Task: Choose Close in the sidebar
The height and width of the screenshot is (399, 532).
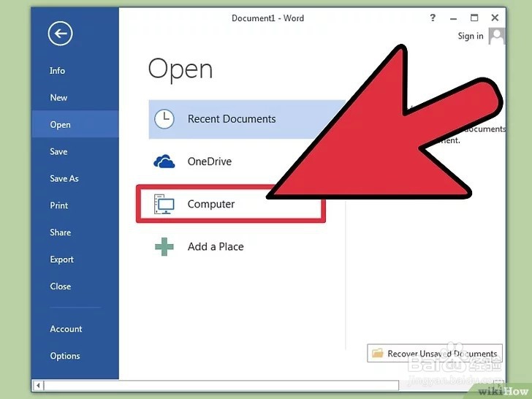Action: [61, 286]
